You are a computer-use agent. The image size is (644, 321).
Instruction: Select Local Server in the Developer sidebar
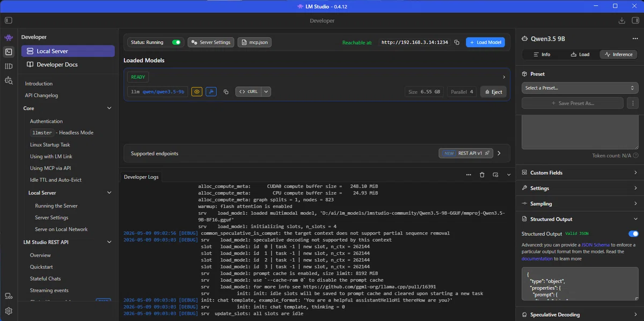tap(68, 51)
